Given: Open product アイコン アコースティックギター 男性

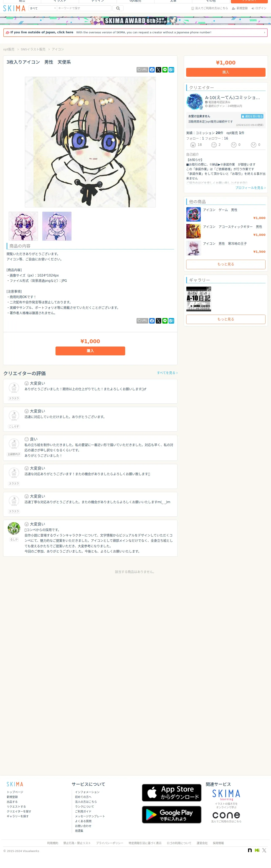Looking at the screenshot, I should tap(225, 231).
